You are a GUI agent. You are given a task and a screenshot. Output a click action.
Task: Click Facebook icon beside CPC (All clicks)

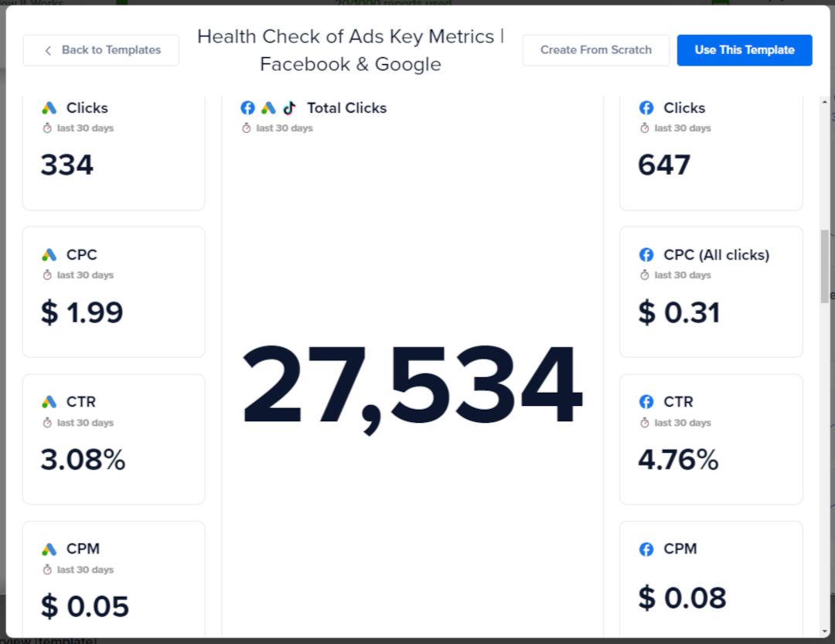pos(646,255)
